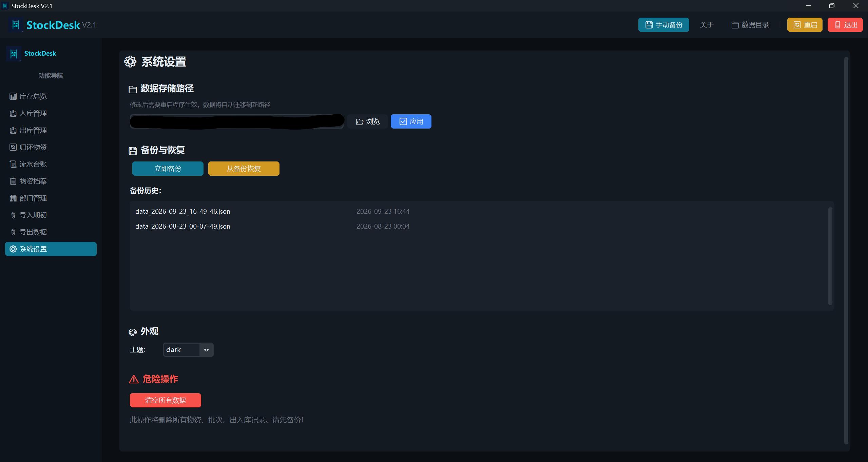The width and height of the screenshot is (868, 462).
Task: Click the blue 应用 apply button
Action: click(411, 121)
